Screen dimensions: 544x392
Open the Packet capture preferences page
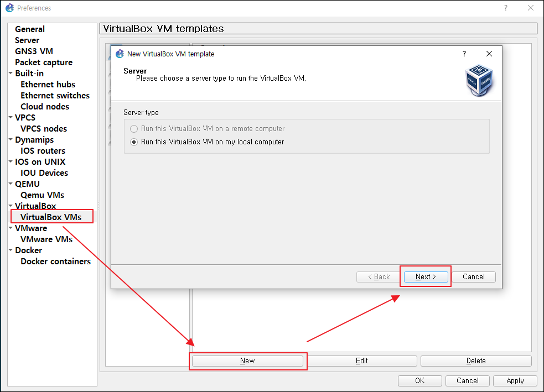pos(44,62)
